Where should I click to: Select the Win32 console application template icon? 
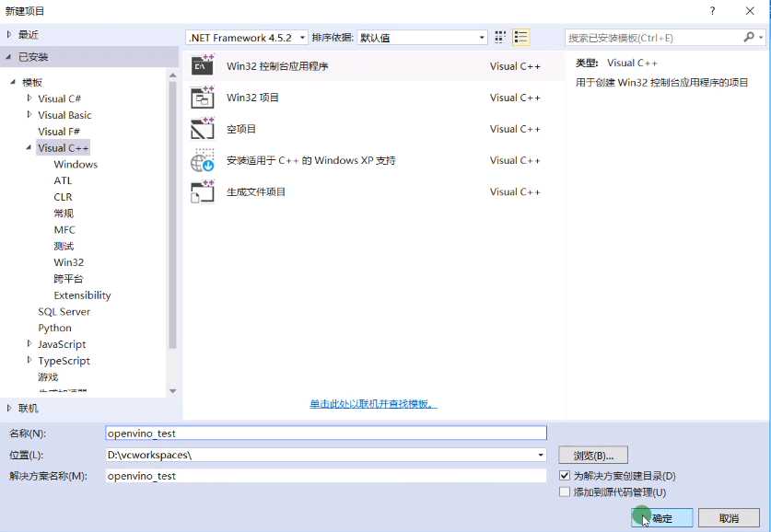[x=203, y=65]
